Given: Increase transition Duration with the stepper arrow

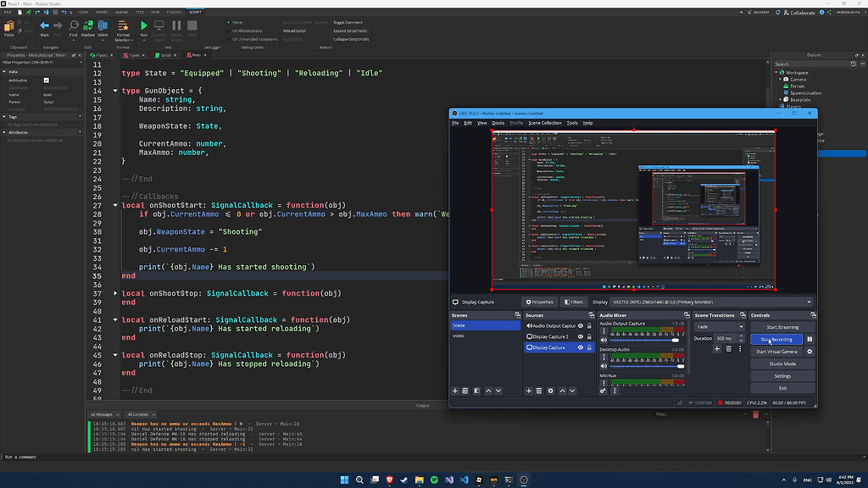Looking at the screenshot, I should point(741,335).
